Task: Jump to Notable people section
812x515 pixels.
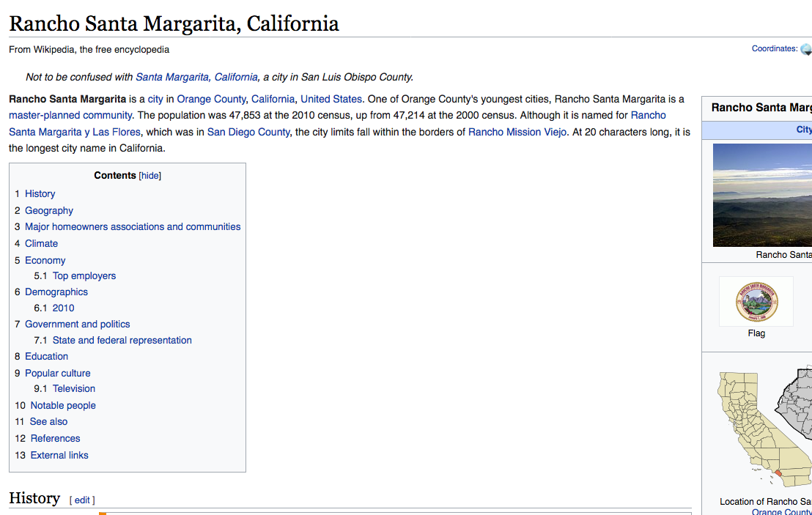Action: [63, 405]
